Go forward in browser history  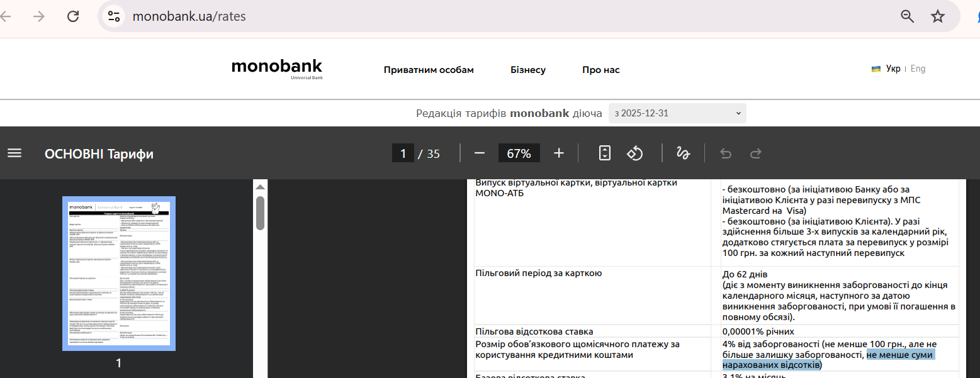click(39, 16)
